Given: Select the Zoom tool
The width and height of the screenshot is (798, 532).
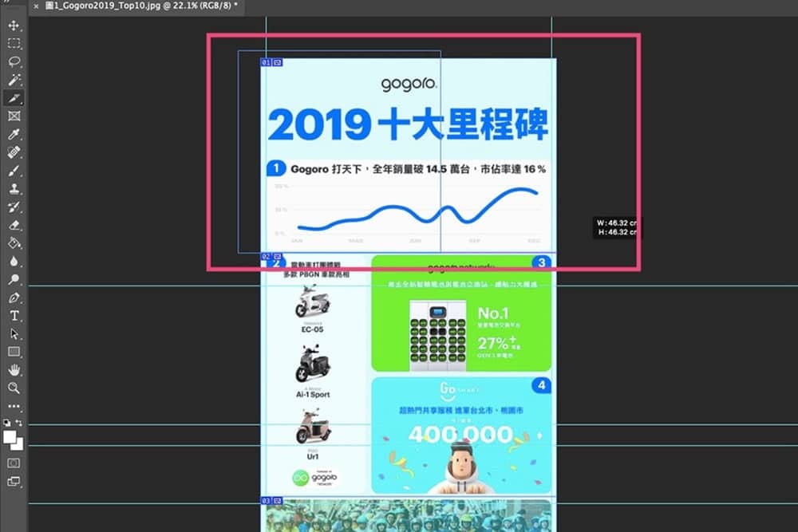Looking at the screenshot, I should tap(14, 388).
